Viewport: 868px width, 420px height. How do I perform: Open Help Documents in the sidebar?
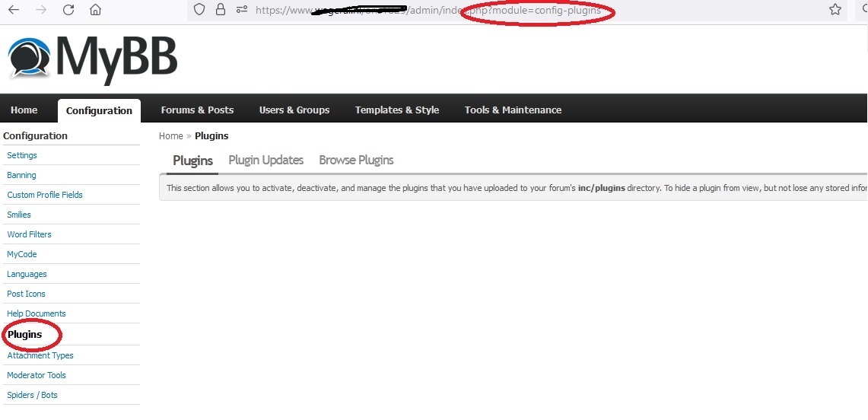37,313
